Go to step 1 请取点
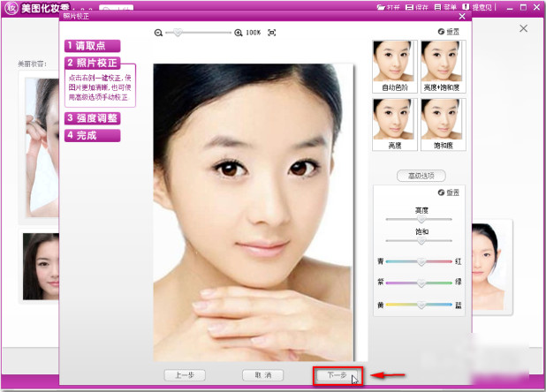This screenshot has height=392, width=546. [x=91, y=46]
